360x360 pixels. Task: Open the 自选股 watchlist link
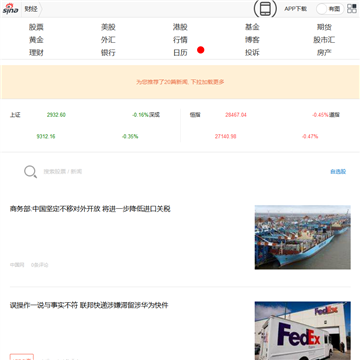pos(338,172)
